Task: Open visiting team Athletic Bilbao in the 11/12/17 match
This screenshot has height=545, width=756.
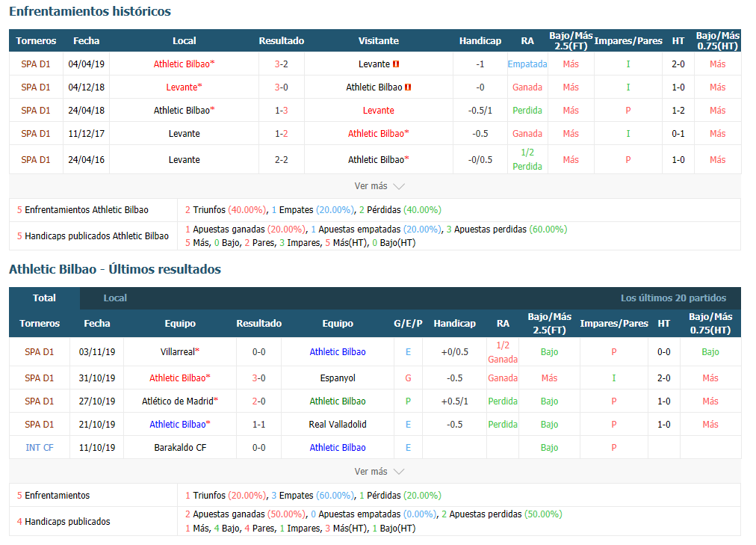Action: point(379,134)
